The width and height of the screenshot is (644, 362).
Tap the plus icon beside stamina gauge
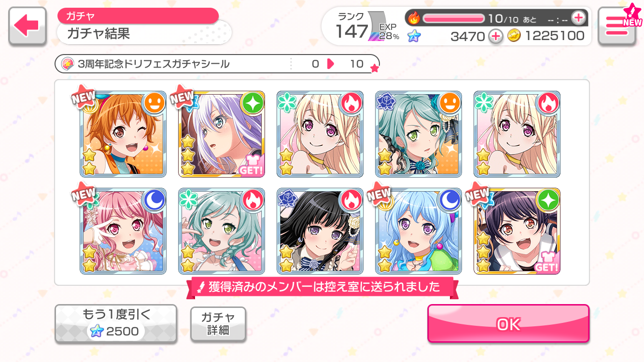(577, 18)
